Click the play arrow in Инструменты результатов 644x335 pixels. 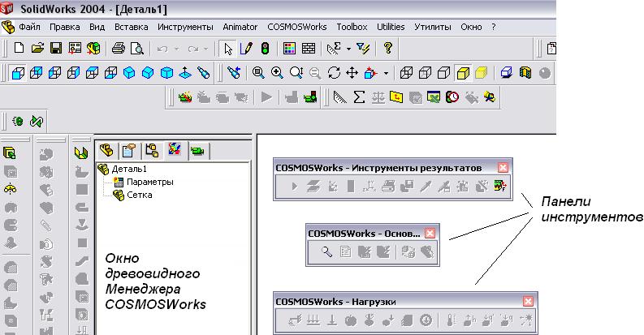pos(294,187)
